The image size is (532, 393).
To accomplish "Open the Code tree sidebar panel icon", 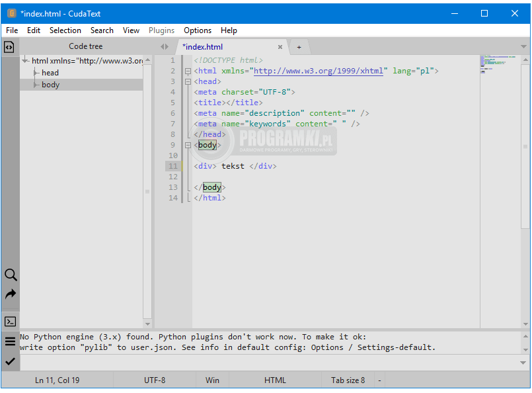I will 9,47.
